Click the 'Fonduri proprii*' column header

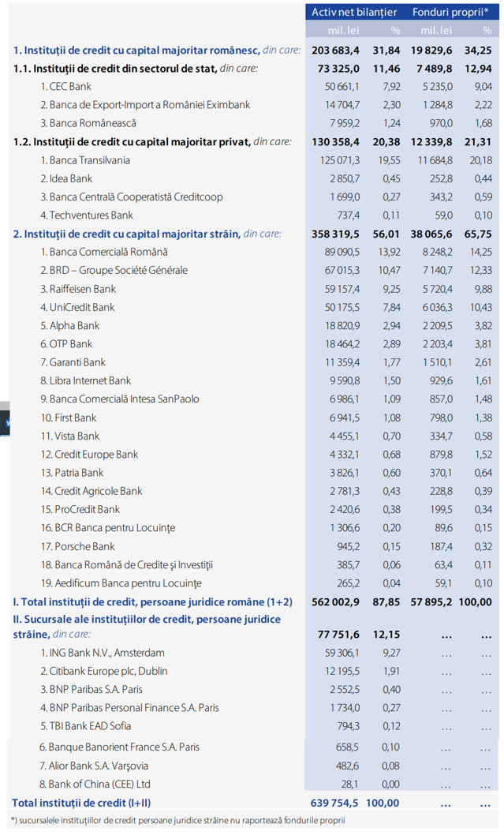tap(450, 13)
